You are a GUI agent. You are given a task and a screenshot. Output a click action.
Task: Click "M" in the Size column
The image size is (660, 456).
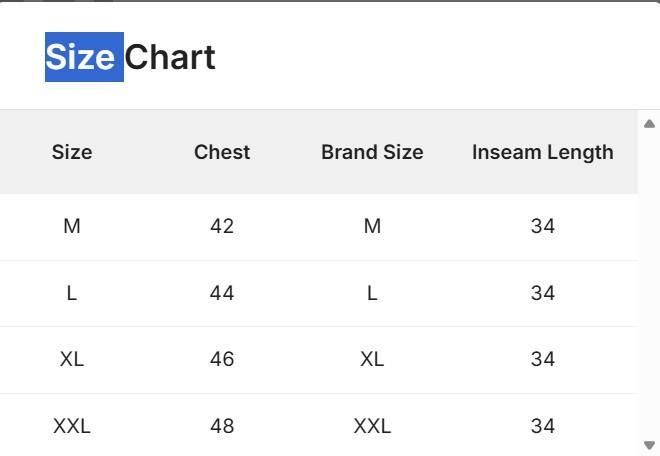72,226
